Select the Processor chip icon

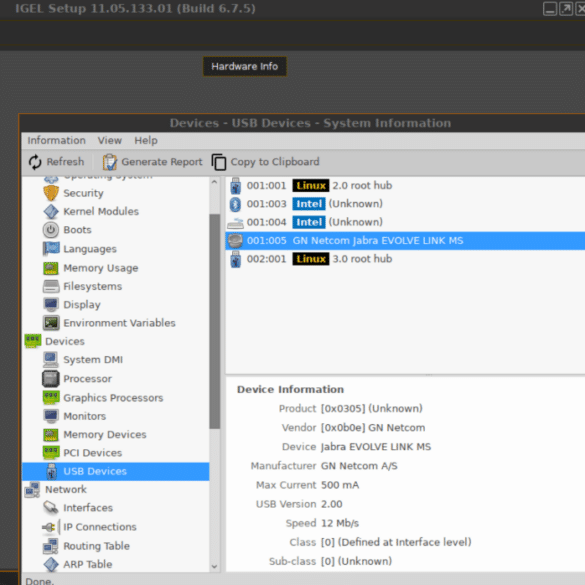[51, 379]
